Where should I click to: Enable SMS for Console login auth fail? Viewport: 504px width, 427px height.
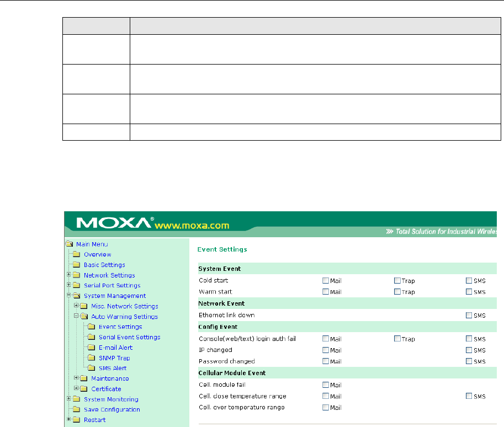pyautogui.click(x=469, y=339)
